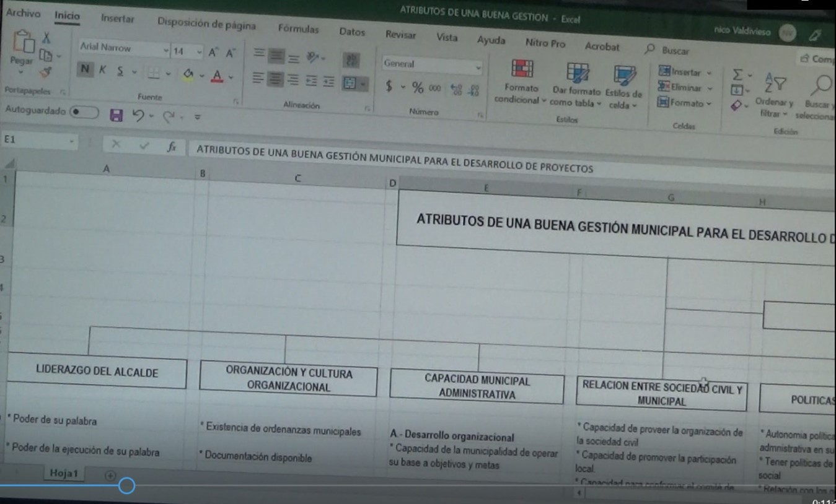836x504 pixels.
Task: Decrease font size with the smaller A
Action: (230, 53)
